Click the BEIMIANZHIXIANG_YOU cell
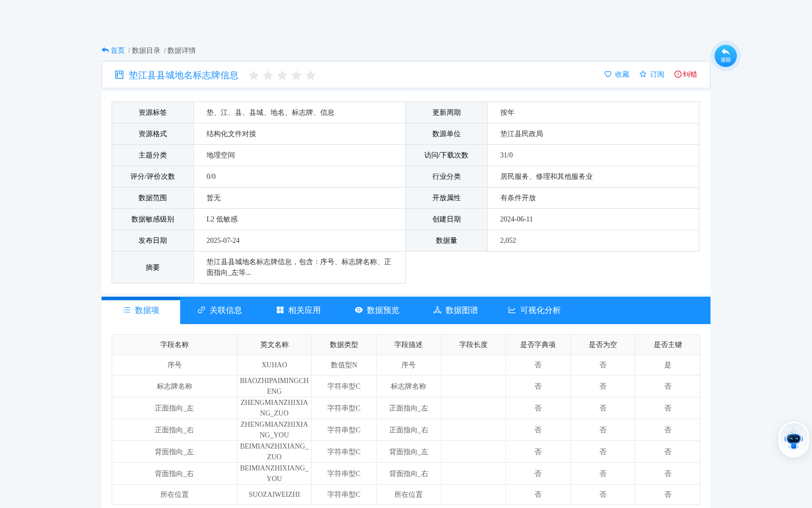This screenshot has width=812, height=508. point(275,473)
